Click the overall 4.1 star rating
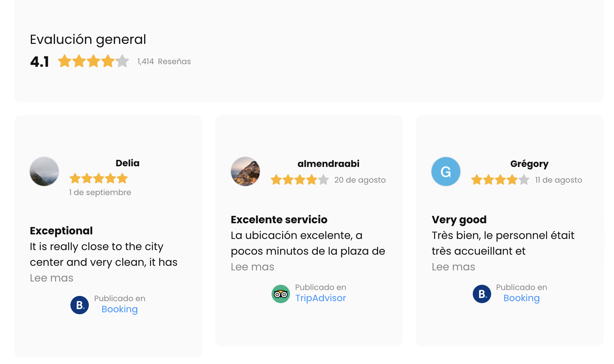This screenshot has width=614, height=364. (93, 61)
